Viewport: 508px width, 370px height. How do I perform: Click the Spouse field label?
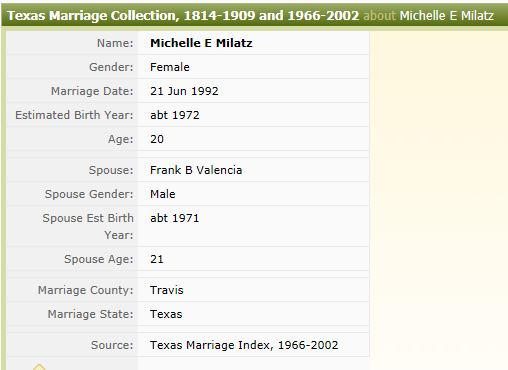pyautogui.click(x=111, y=170)
